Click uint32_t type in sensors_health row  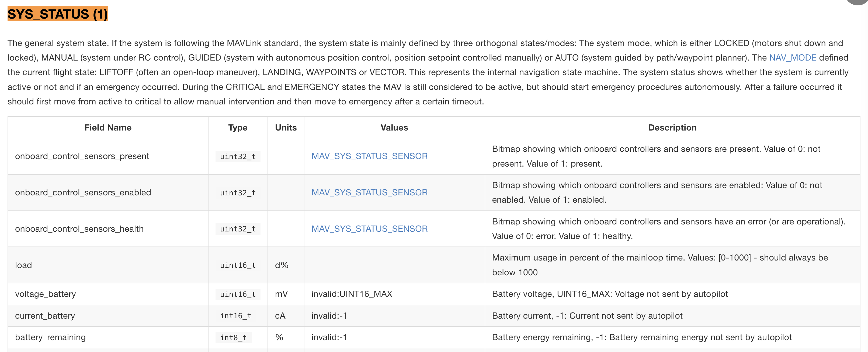(238, 229)
